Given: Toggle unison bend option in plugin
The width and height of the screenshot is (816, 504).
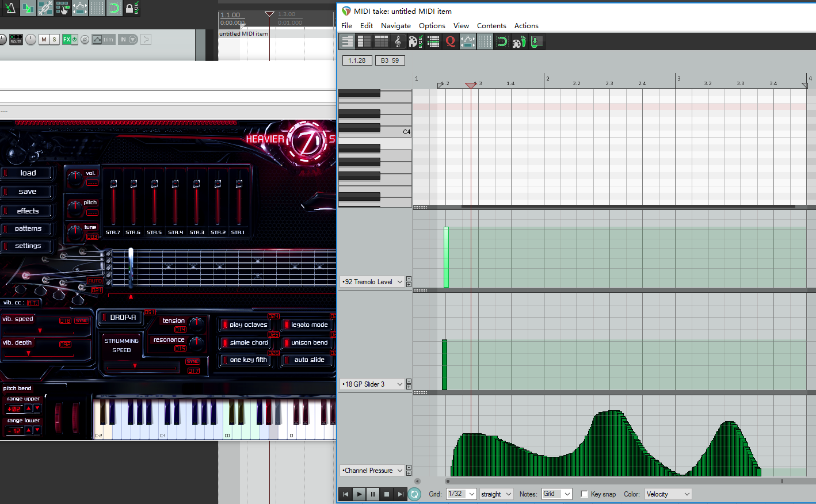Looking at the screenshot, I should (306, 343).
